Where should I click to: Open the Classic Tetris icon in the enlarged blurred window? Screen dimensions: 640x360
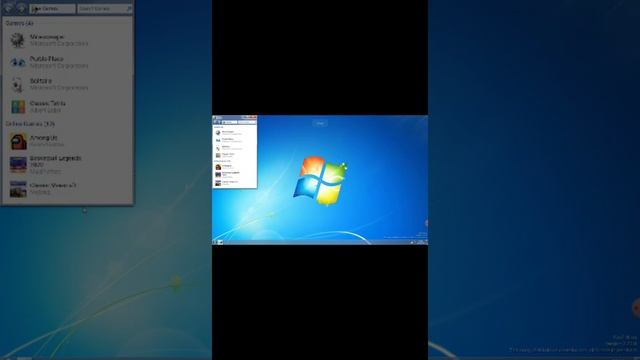point(18,107)
